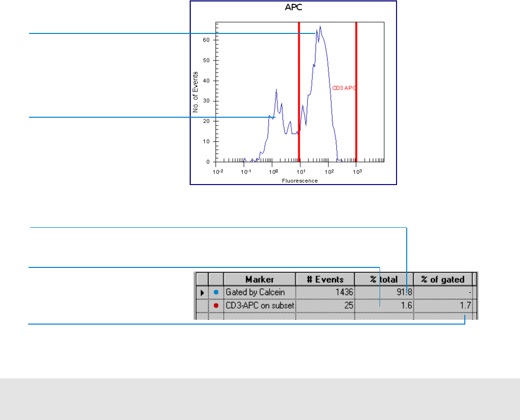Click the % of gated column header
The image size is (520, 420).
443,280
